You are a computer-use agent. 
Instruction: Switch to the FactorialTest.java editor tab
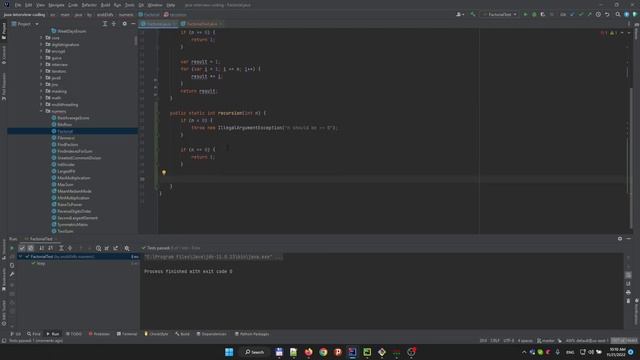point(202,24)
